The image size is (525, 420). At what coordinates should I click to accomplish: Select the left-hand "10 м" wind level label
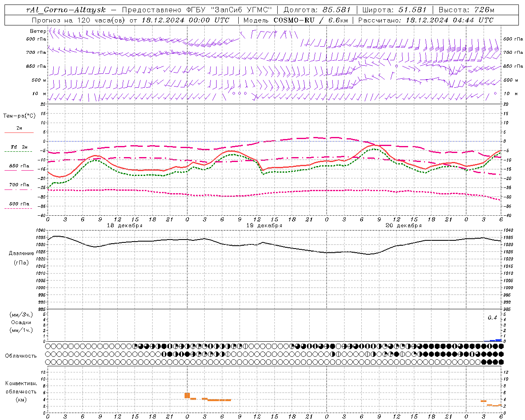tap(39, 94)
